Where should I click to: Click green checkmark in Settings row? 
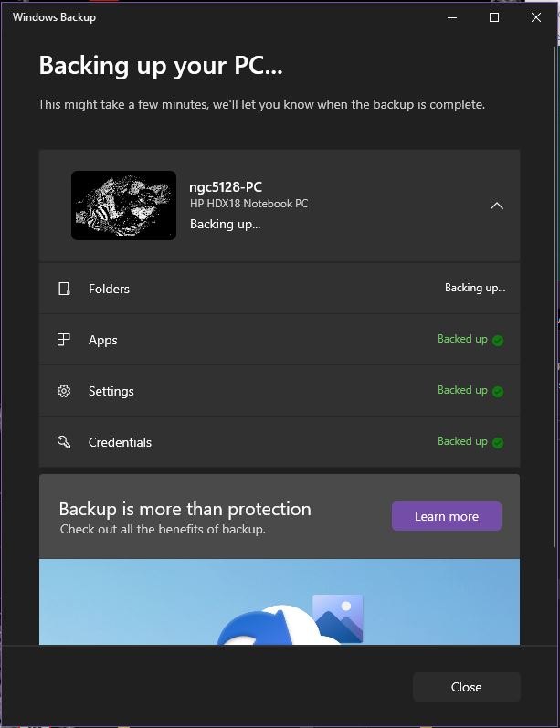pos(498,391)
